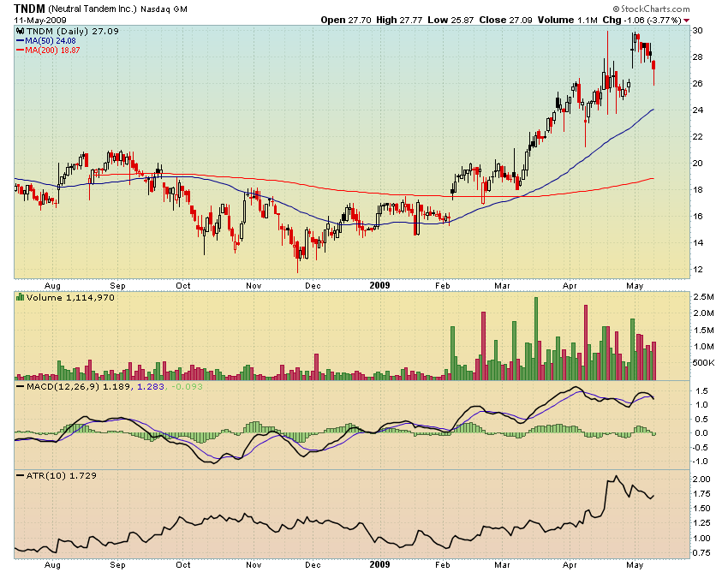Click the candlestick icon beside TNDM (Daily)
This screenshot has width=728, height=572.
click(x=20, y=31)
